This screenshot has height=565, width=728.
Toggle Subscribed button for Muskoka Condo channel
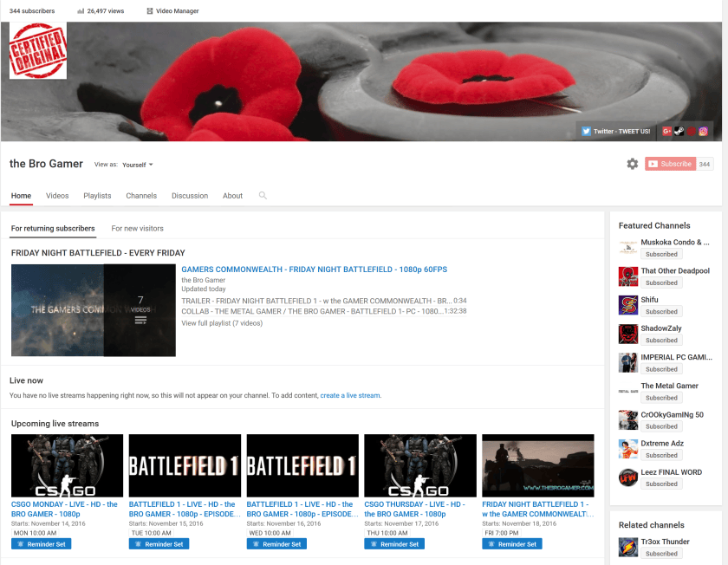pos(661,254)
